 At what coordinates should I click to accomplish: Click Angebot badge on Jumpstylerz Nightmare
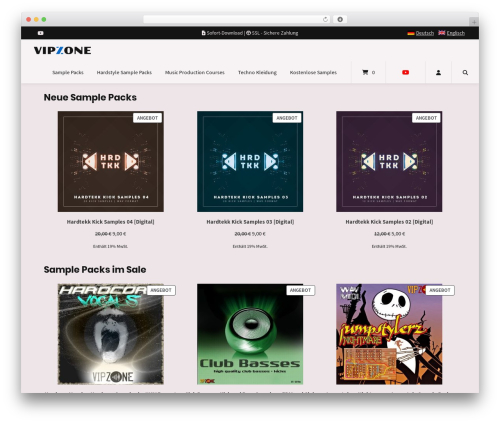click(440, 290)
